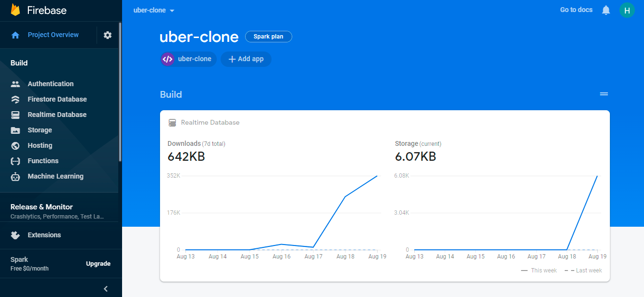Click the Add app button
The image size is (644, 297).
coord(246,59)
